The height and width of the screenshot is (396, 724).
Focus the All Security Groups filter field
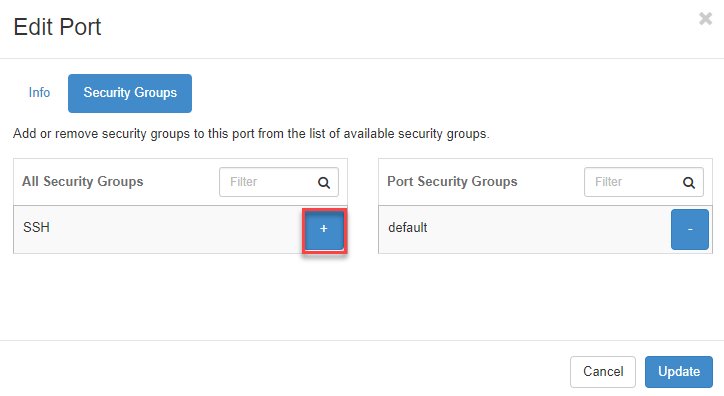(279, 182)
